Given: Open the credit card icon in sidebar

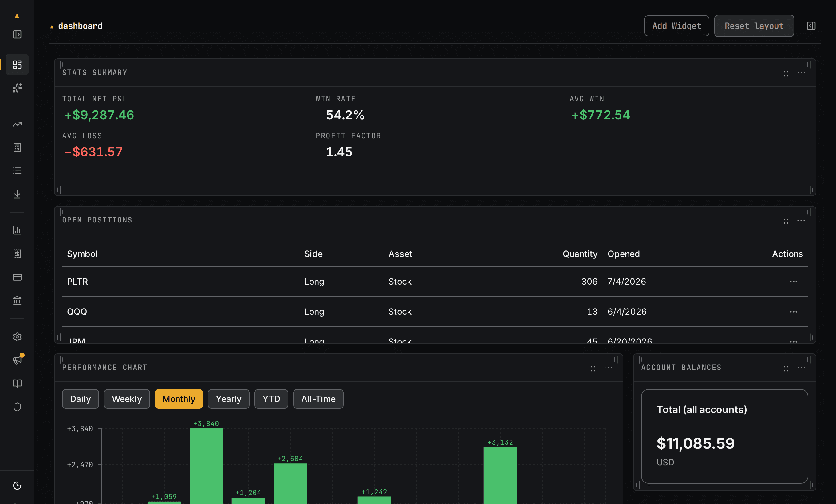Looking at the screenshot, I should [x=17, y=277].
